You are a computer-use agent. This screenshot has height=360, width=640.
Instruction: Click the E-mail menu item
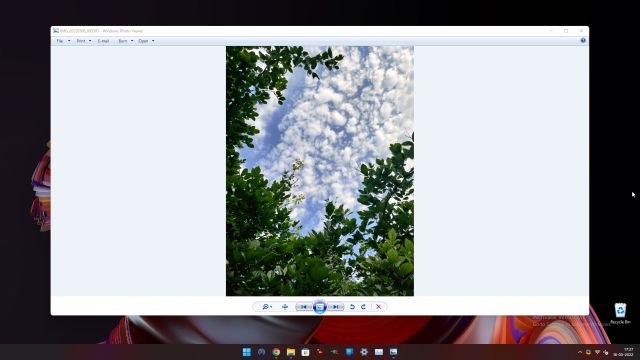[x=103, y=41]
